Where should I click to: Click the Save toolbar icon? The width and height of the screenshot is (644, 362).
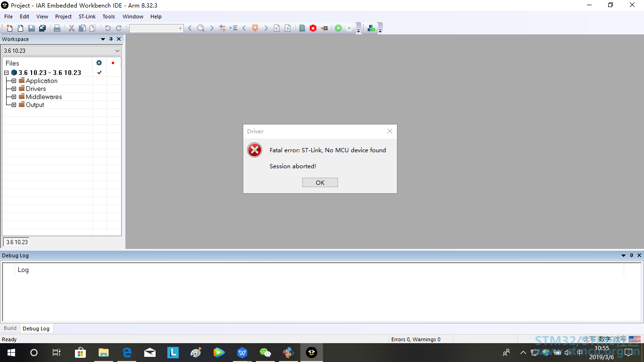click(x=32, y=28)
